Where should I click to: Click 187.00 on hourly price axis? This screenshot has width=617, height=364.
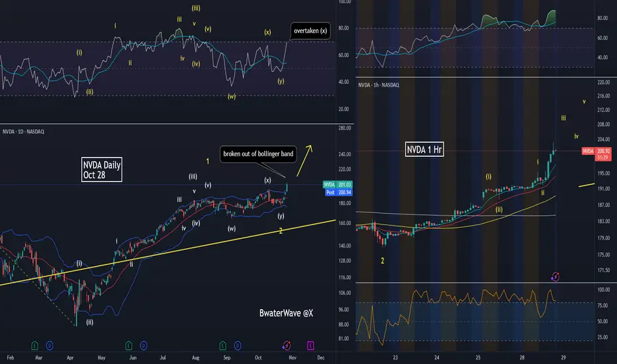pyautogui.click(x=604, y=205)
